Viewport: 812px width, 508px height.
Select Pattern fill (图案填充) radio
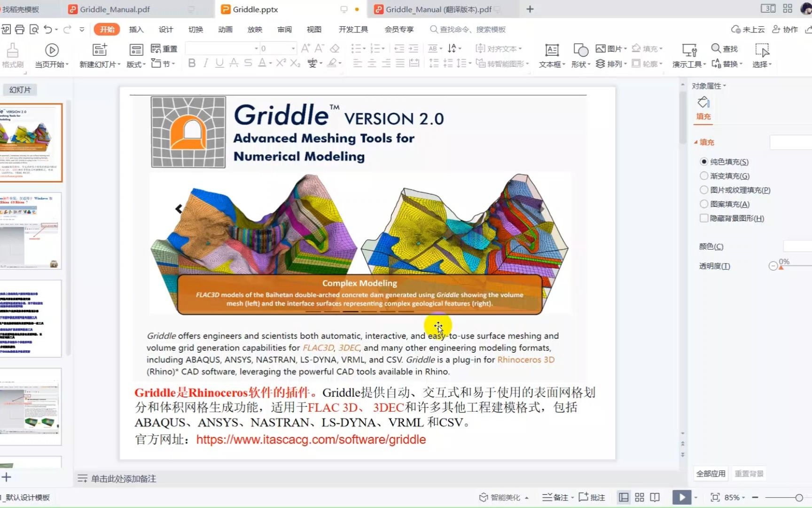704,204
